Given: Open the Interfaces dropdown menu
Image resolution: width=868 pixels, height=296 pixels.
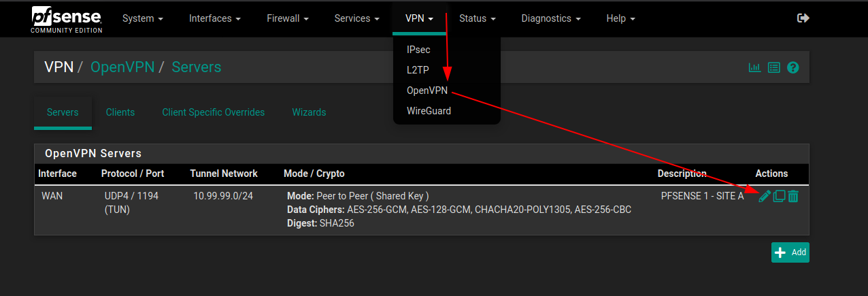Looking at the screenshot, I should pyautogui.click(x=215, y=18).
